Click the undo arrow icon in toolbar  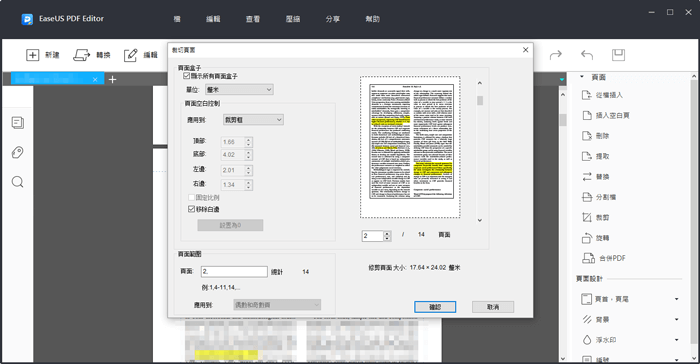coord(587,55)
